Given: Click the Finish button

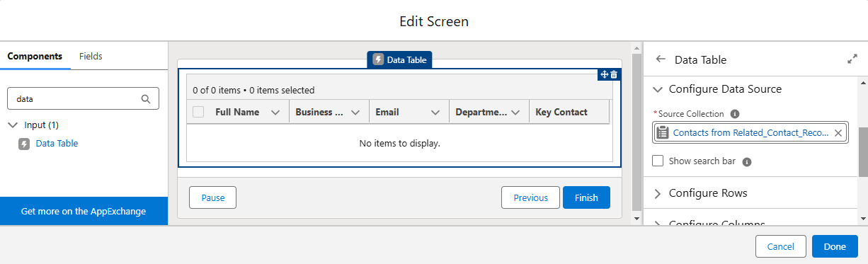Looking at the screenshot, I should (586, 198).
